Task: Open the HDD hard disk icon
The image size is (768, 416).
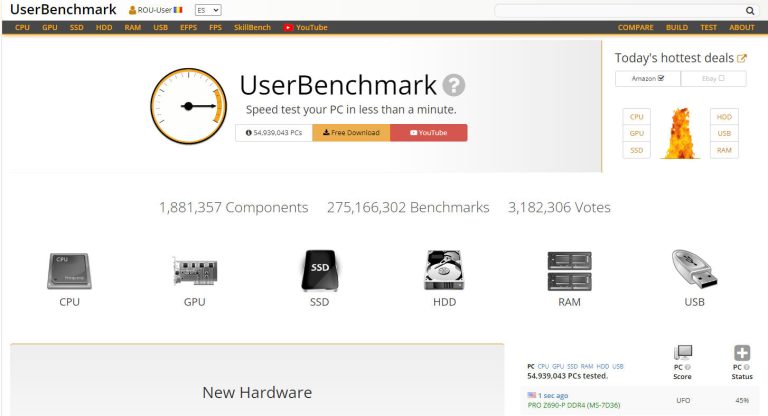Action: [444, 270]
